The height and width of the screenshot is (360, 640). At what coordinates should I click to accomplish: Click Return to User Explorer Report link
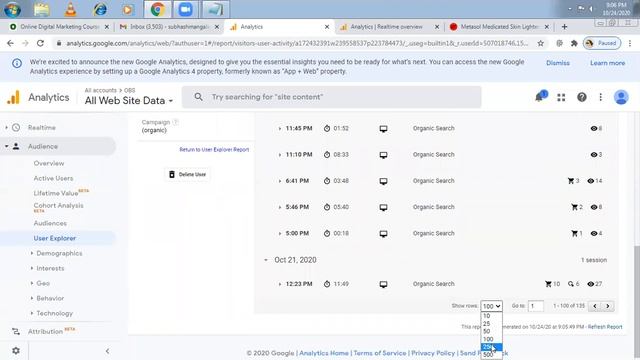(214, 150)
